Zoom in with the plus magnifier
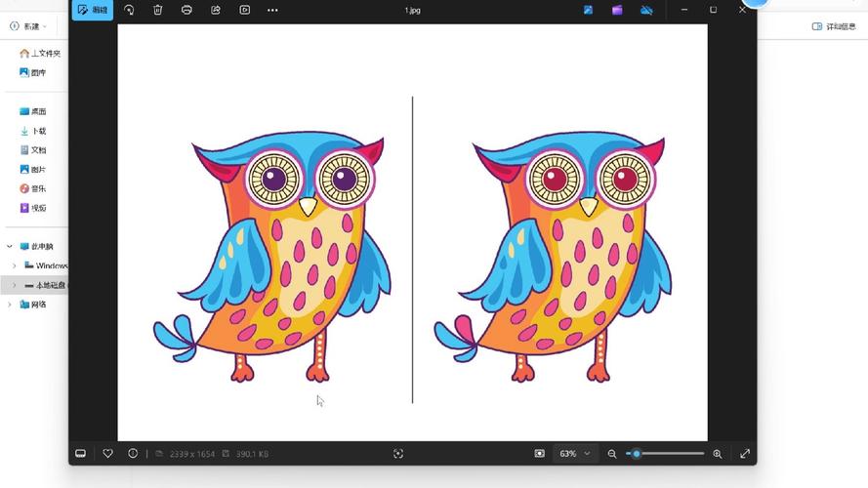This screenshot has height=488, width=868. pyautogui.click(x=718, y=454)
